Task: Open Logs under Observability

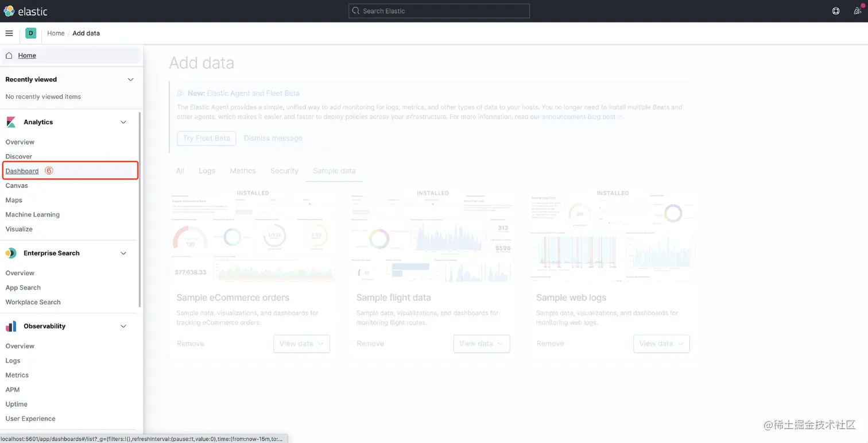Action: point(13,361)
